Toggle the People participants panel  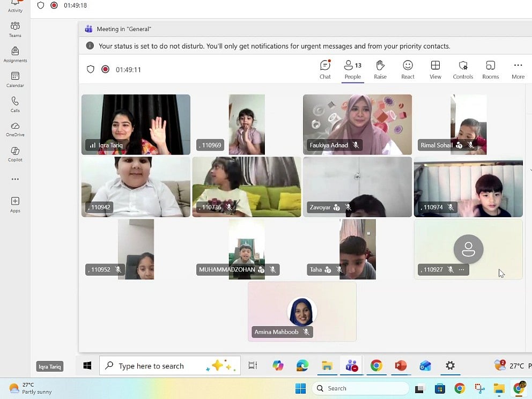(352, 69)
